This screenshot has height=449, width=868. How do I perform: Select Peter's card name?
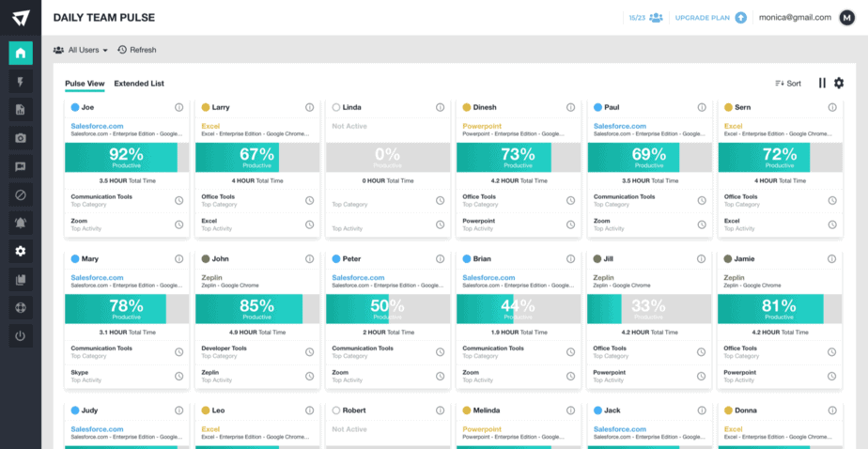point(351,259)
